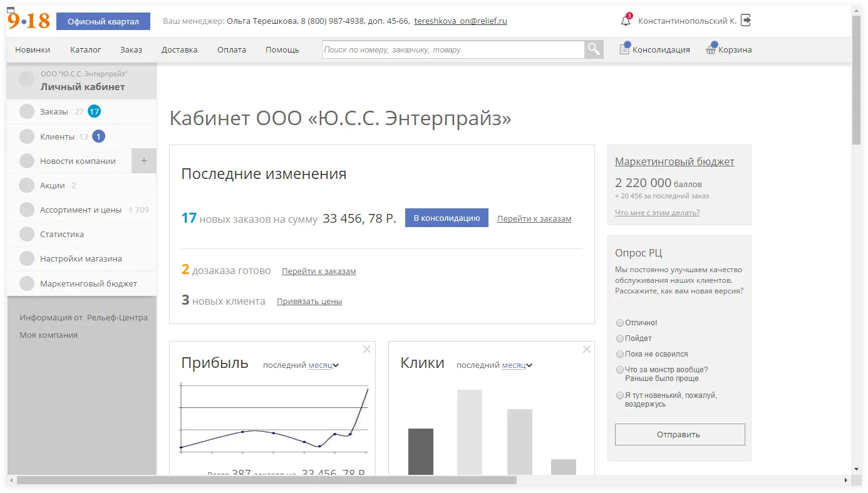Click the tallest light bar in Клики chart
Screen dimensions: 868x493
point(470,432)
